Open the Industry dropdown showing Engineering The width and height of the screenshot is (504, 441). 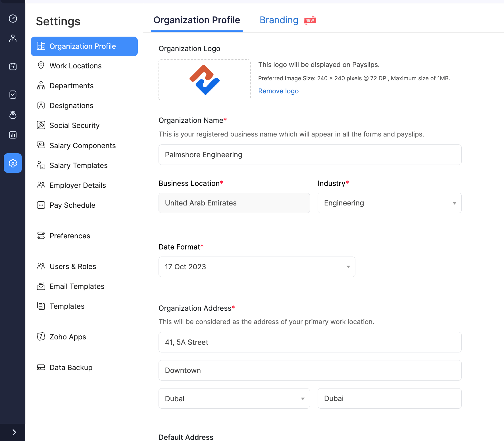pyautogui.click(x=389, y=203)
